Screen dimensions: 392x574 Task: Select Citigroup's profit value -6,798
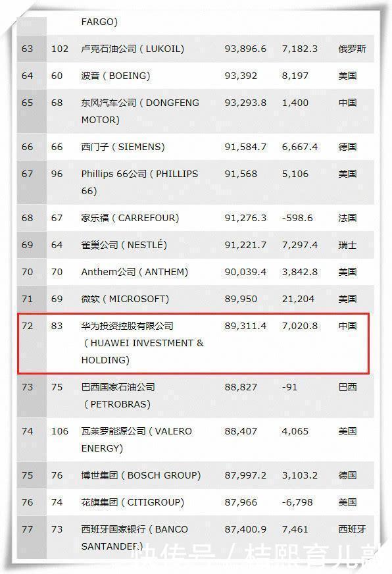pyautogui.click(x=297, y=502)
